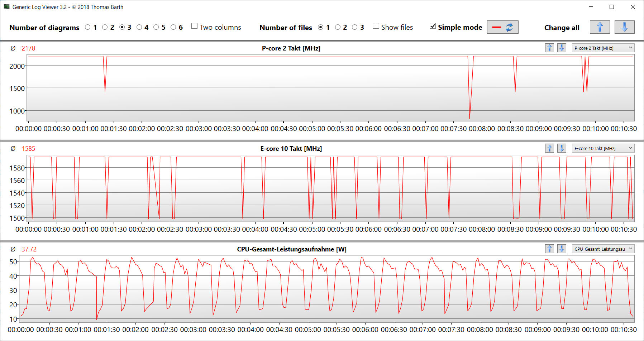Image resolution: width=644 pixels, height=341 pixels.
Task: Open the P-core 2 Takt dropdown
Action: tap(603, 48)
